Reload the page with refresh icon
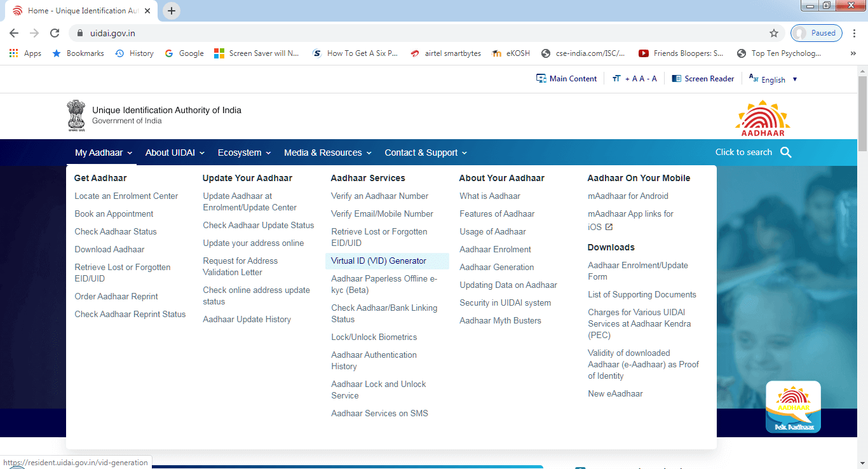Image resolution: width=868 pixels, height=469 pixels. click(x=55, y=33)
